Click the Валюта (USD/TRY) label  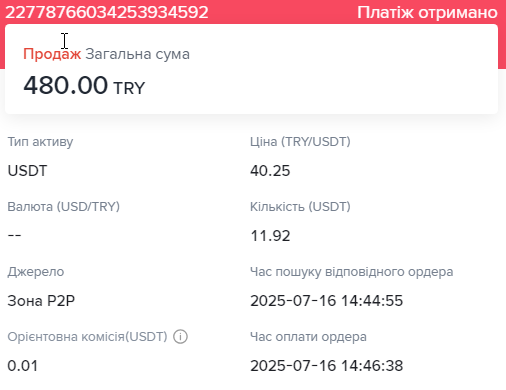[x=64, y=207]
